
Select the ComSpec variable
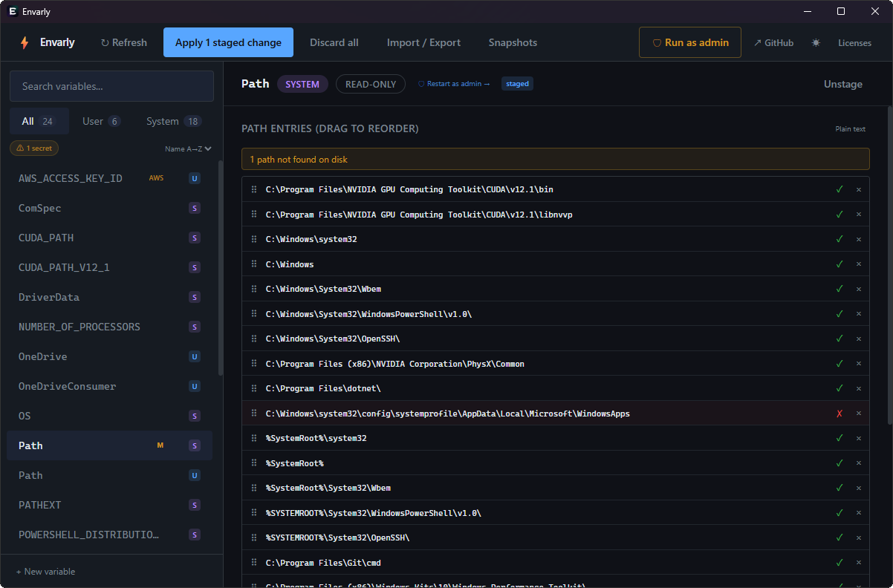(110, 208)
